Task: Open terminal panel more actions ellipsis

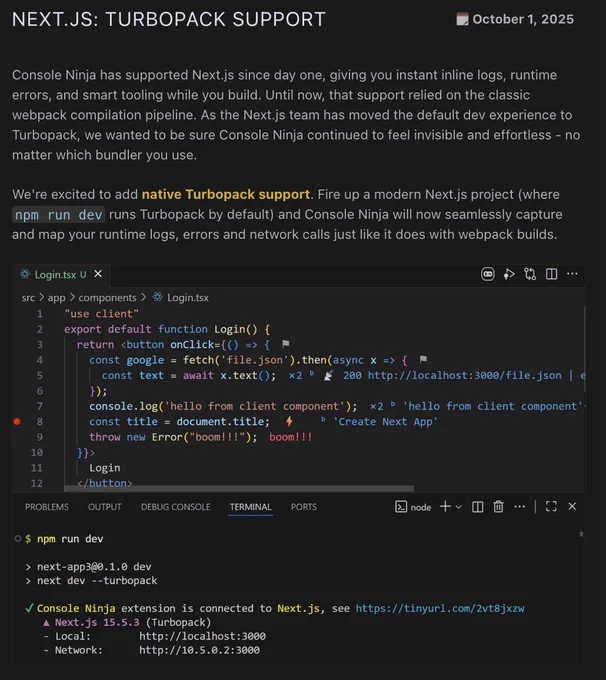Action: point(519,507)
